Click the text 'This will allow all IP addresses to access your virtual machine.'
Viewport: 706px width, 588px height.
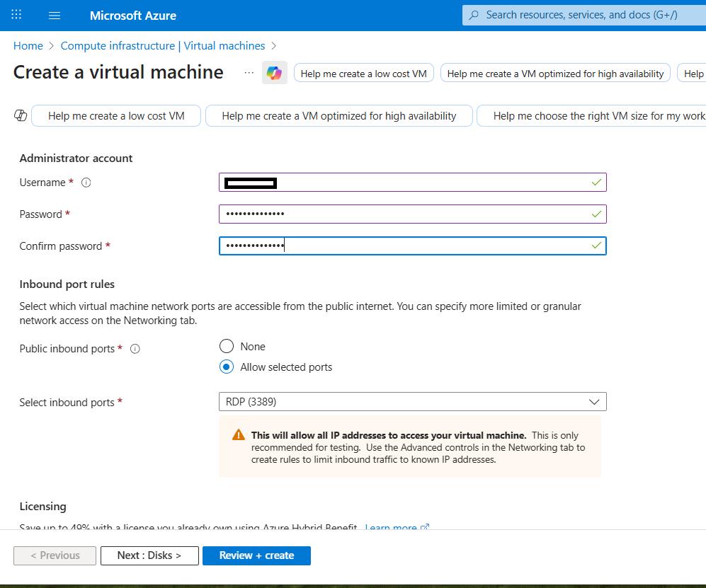click(x=389, y=435)
